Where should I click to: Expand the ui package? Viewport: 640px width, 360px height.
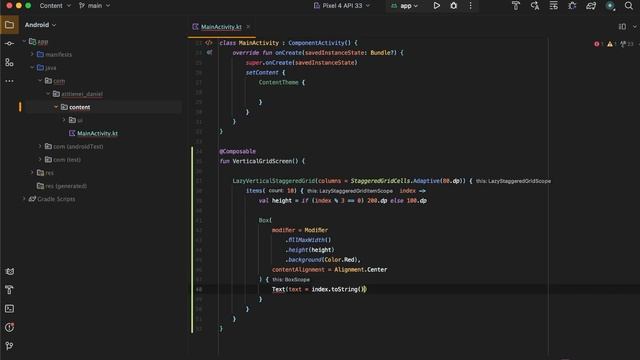point(64,120)
